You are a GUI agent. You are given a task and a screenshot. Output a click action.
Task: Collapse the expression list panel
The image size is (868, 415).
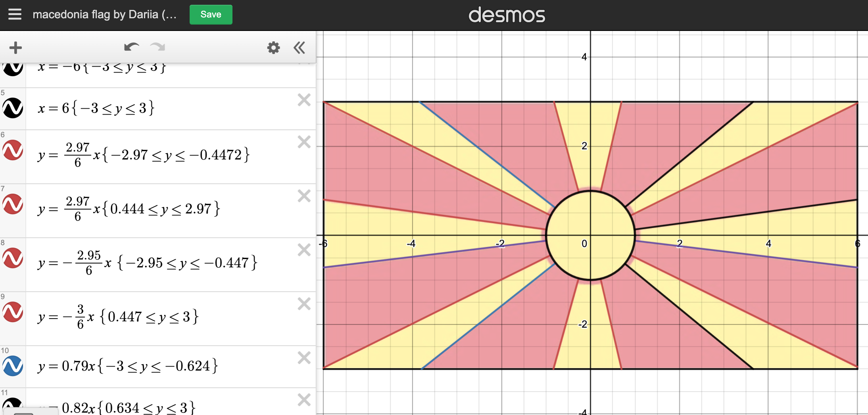click(x=299, y=47)
